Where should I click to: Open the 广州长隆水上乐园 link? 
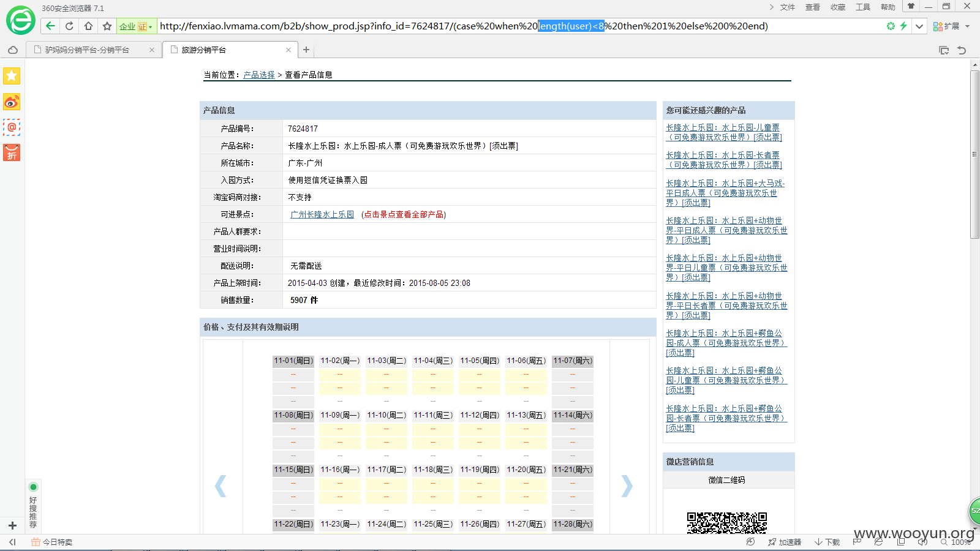pyautogui.click(x=322, y=214)
